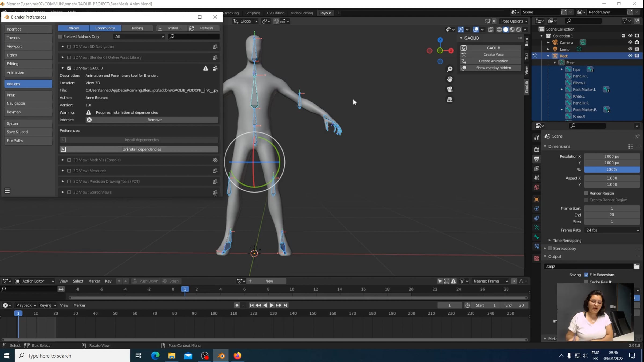Click the resolution percentage 100% slider
Screen dimensions: 644x362
612,169
